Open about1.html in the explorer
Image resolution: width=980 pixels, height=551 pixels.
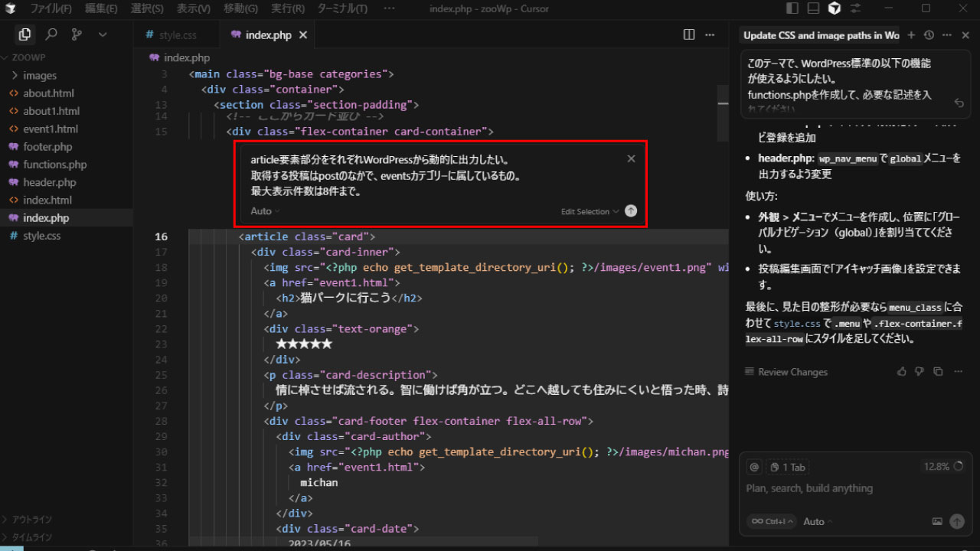[67, 111]
